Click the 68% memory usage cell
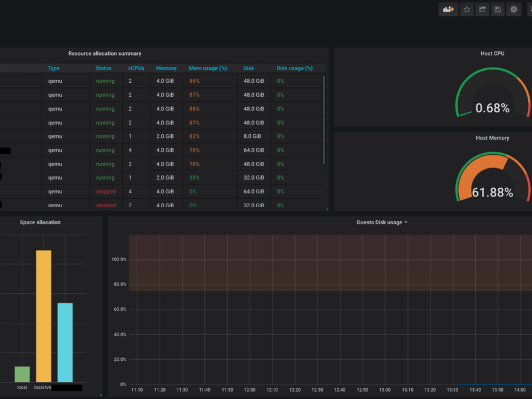 pyautogui.click(x=195, y=178)
